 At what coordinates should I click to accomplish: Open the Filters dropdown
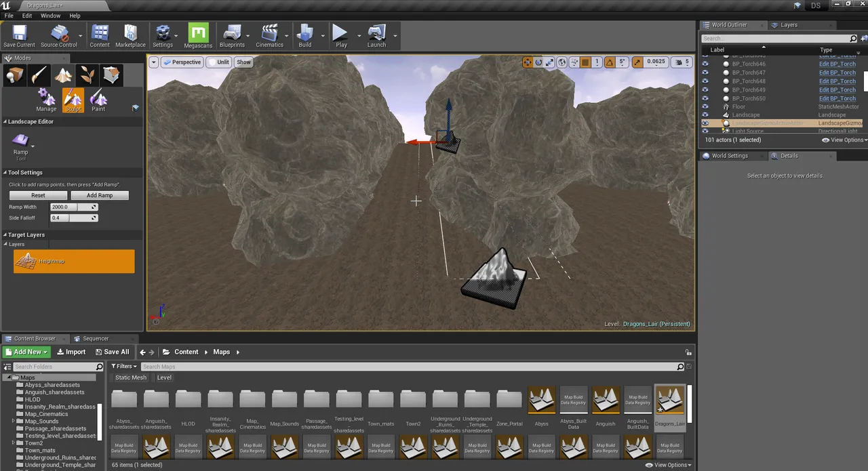[124, 367]
